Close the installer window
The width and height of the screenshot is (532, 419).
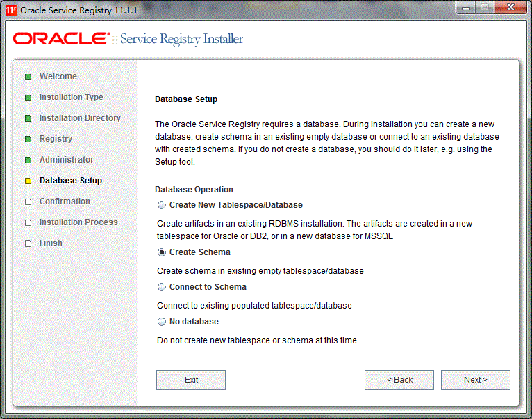510,7
